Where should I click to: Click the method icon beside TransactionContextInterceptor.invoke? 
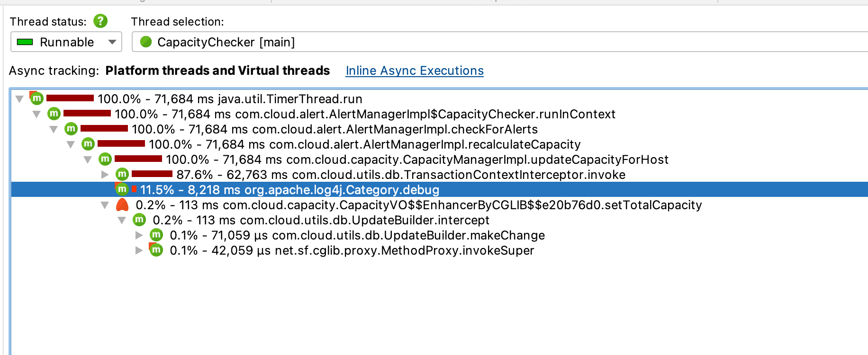[122, 174]
